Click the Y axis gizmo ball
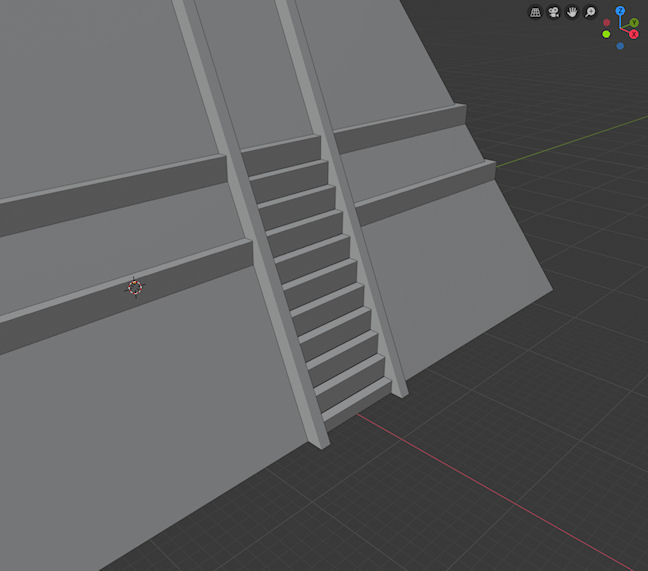The image size is (648, 571). point(634,22)
